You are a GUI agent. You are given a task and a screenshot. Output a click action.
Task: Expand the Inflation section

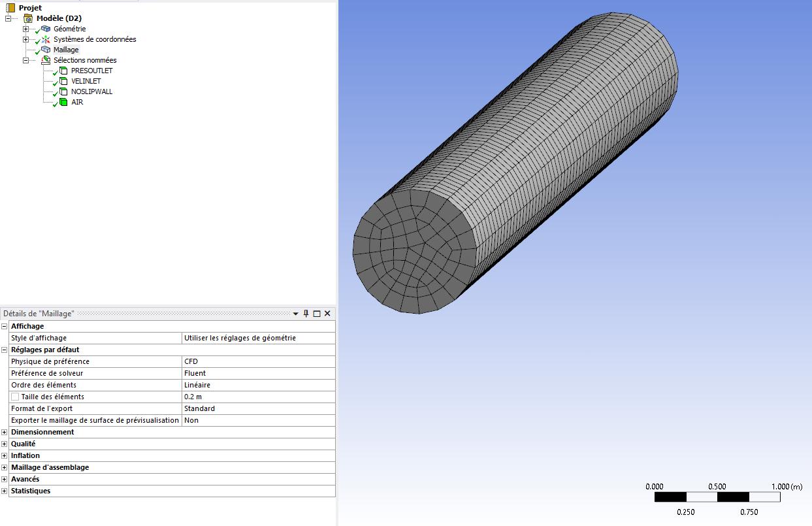(5, 455)
